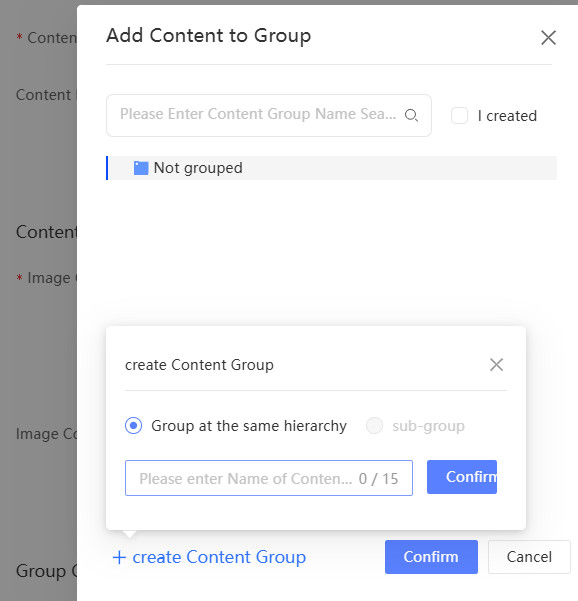The width and height of the screenshot is (578, 601).
Task: Click the Group at the same hierarchy label
Action: [249, 426]
